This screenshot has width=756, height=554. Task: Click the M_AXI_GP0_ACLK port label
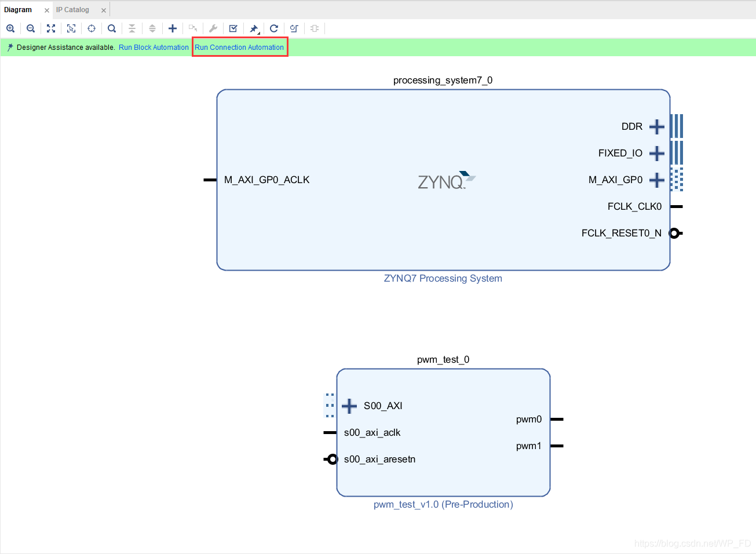[x=267, y=180]
